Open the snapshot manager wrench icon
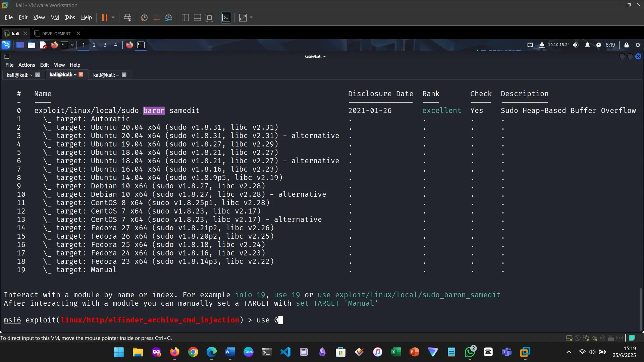This screenshot has height=362, width=644. [169, 18]
